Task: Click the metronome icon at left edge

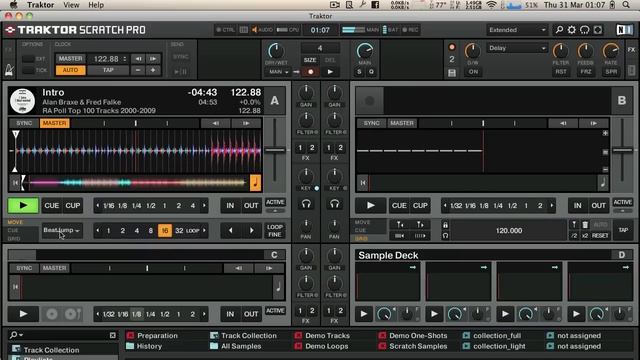Action: click(9, 71)
